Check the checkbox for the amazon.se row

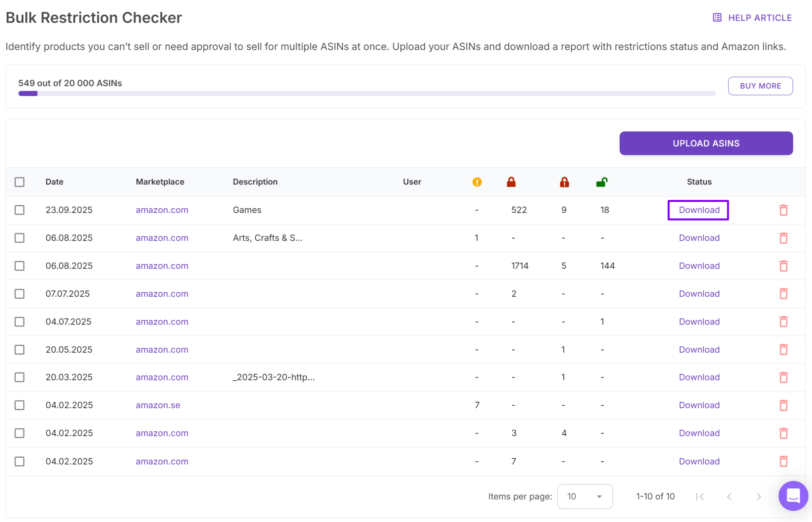tap(20, 405)
